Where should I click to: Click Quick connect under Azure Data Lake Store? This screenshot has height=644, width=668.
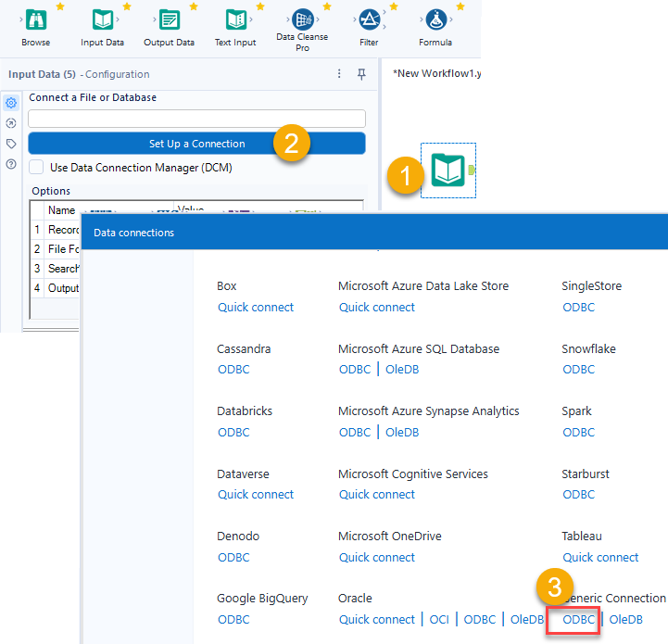pyautogui.click(x=376, y=307)
